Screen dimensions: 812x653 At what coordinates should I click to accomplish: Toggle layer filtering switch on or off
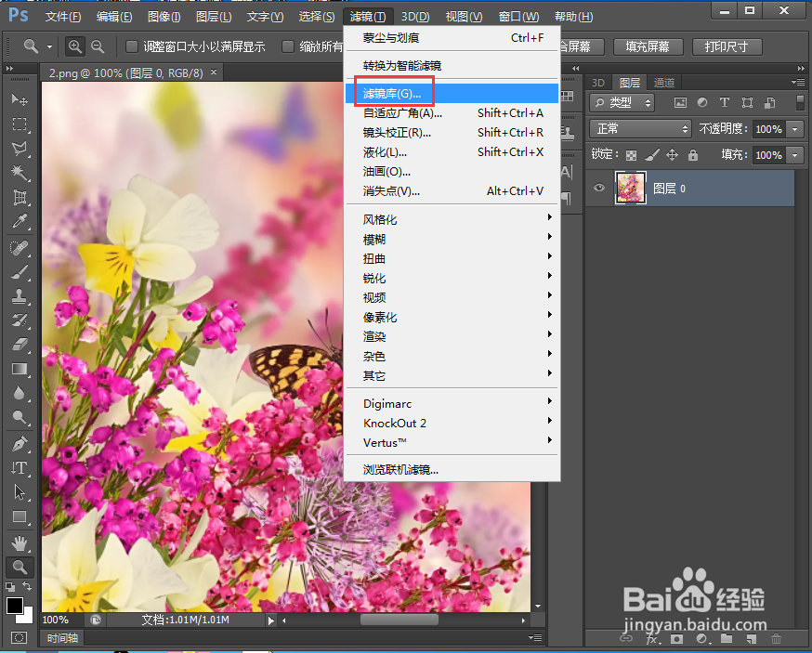coord(800,102)
